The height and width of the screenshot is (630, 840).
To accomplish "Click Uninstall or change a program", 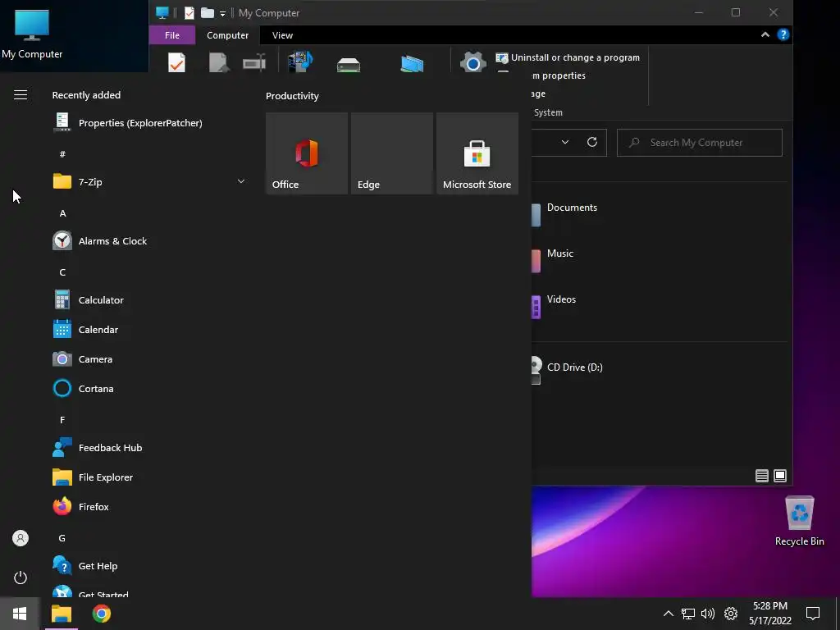I will [568, 57].
